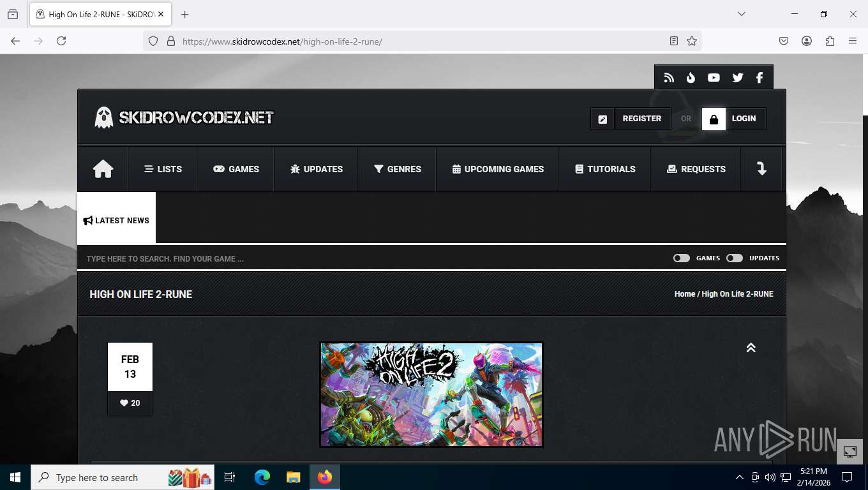The height and width of the screenshot is (490, 868).
Task: Open the YouTube social icon
Action: pos(714,78)
